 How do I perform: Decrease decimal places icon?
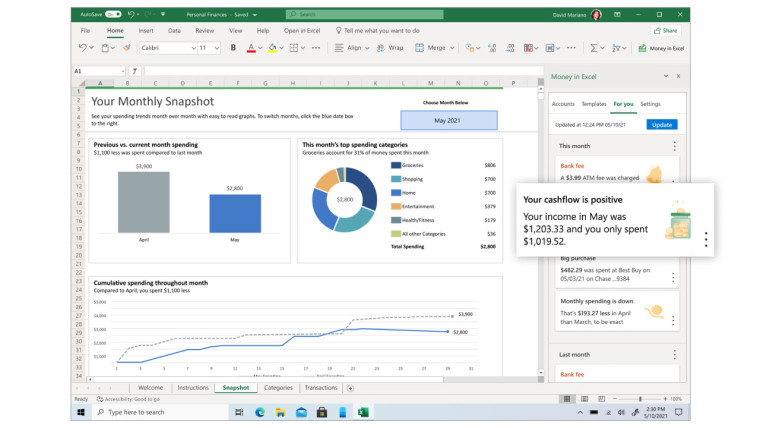click(510, 48)
